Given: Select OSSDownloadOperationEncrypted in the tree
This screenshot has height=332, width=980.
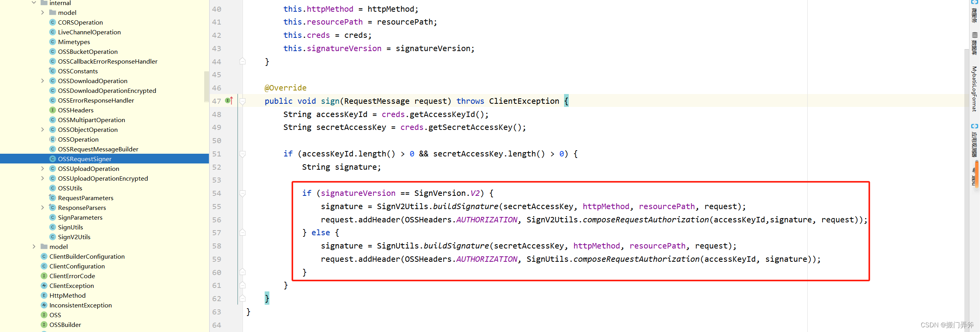Looking at the screenshot, I should pos(107,91).
